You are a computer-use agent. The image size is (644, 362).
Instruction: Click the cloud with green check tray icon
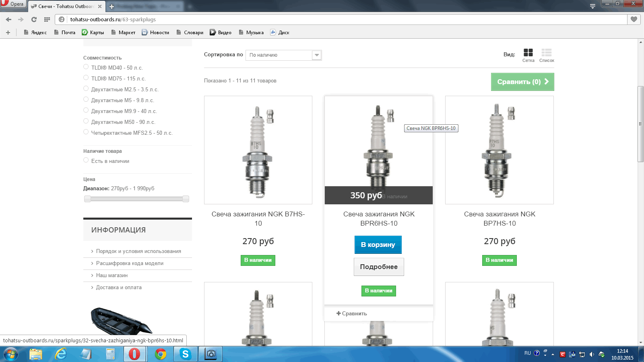[601, 354]
